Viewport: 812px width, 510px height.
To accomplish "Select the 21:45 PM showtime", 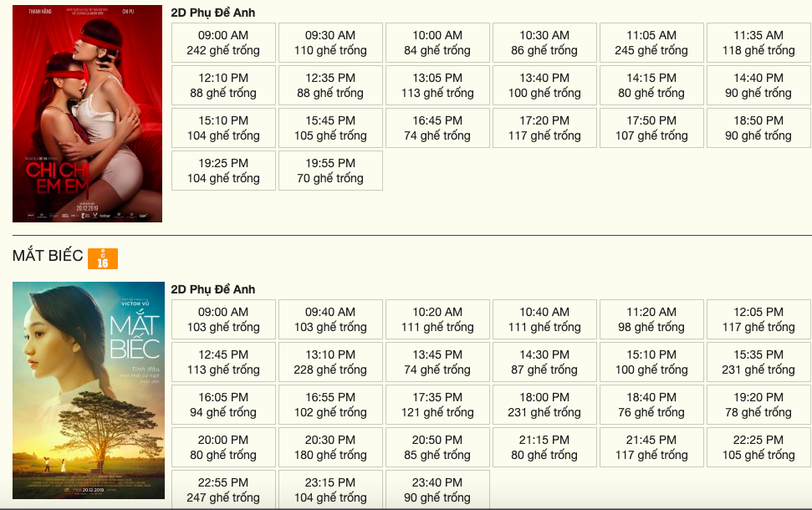I will pyautogui.click(x=651, y=447).
